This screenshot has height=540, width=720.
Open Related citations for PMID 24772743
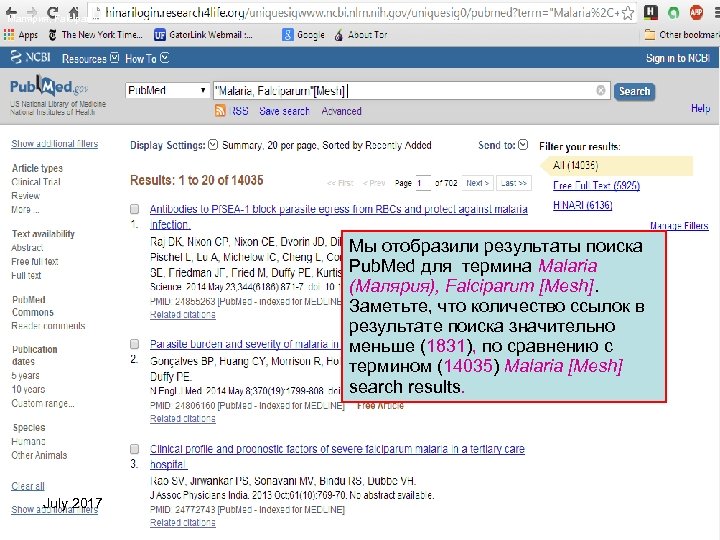(182, 523)
